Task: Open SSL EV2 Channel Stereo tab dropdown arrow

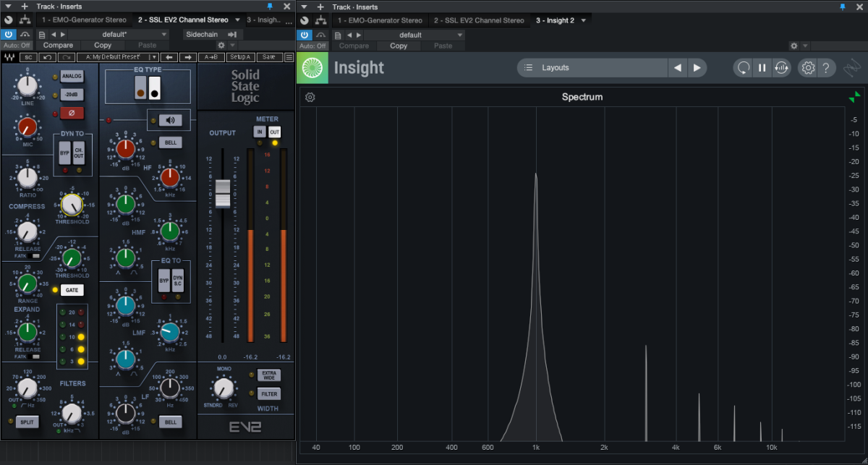Action: pos(237,20)
